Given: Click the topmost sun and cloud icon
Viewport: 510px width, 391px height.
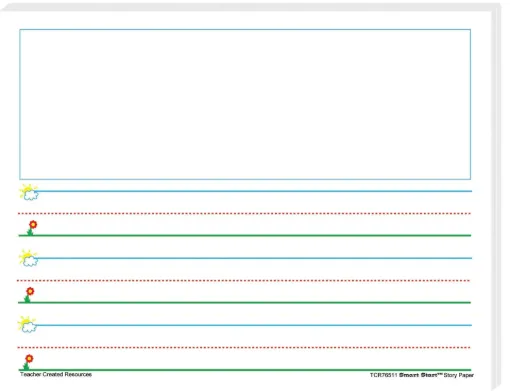Looking at the screenshot, I should [29, 192].
